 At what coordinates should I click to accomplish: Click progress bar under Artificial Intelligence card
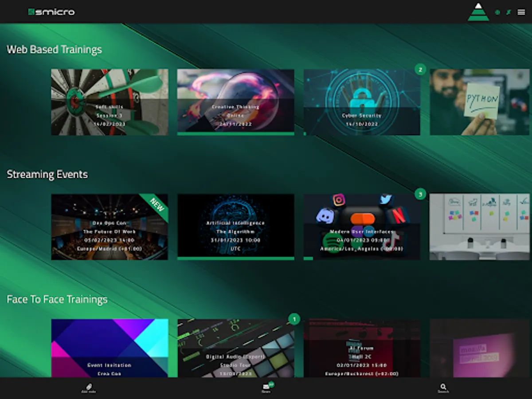[235, 258]
